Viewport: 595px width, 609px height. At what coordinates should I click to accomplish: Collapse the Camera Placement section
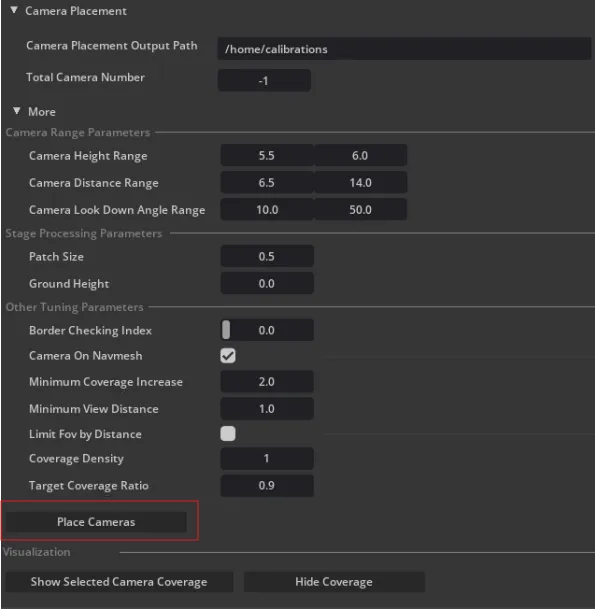pyautogui.click(x=14, y=10)
